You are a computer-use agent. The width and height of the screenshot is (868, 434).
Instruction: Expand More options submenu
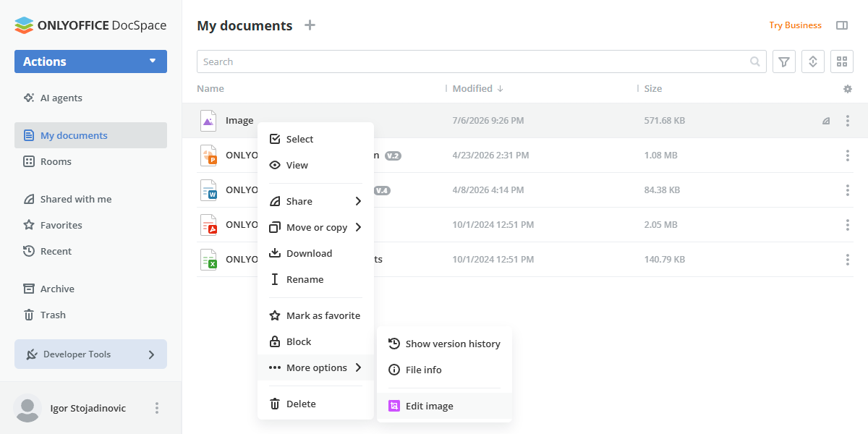[315, 367]
